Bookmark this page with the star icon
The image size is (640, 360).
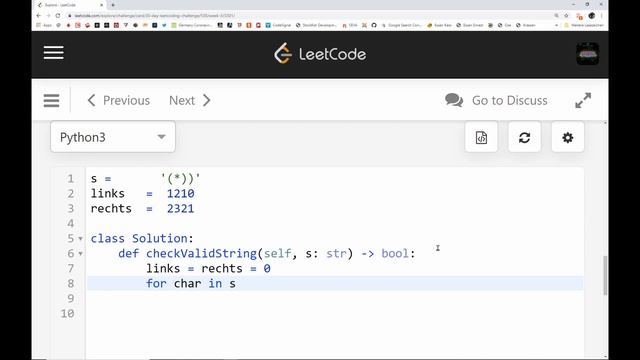tap(566, 16)
